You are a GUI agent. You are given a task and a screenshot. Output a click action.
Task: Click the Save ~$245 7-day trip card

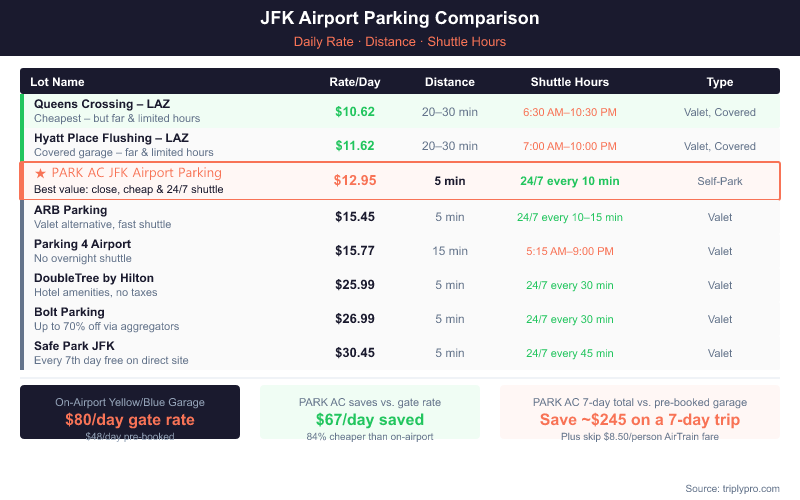click(640, 412)
